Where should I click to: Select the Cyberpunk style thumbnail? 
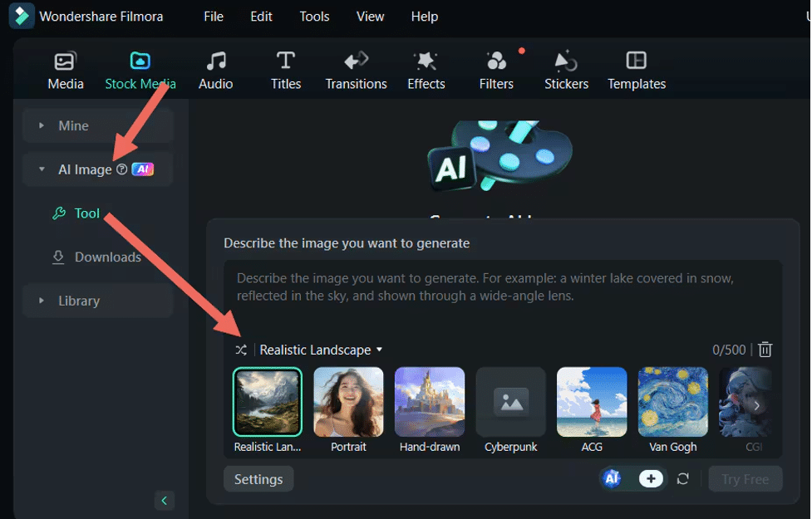(510, 402)
